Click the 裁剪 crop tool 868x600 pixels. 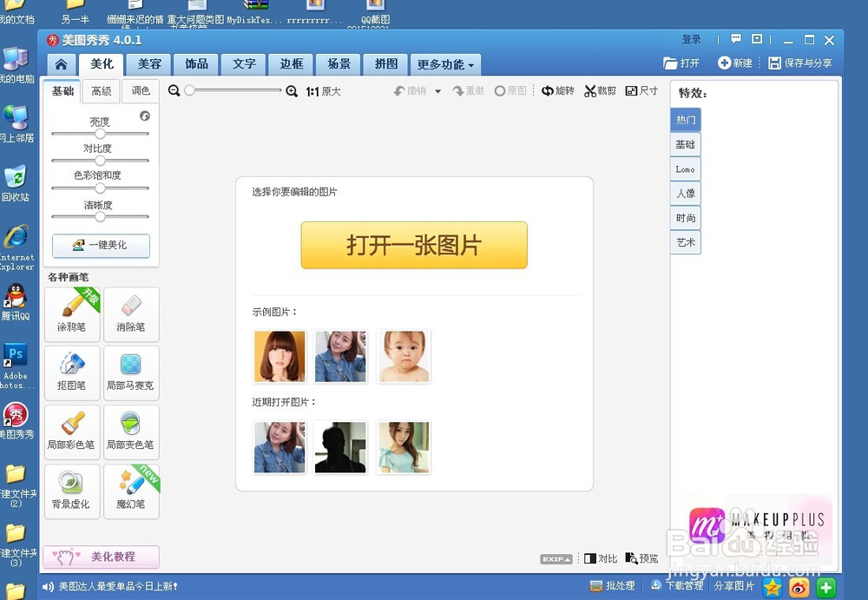599,90
